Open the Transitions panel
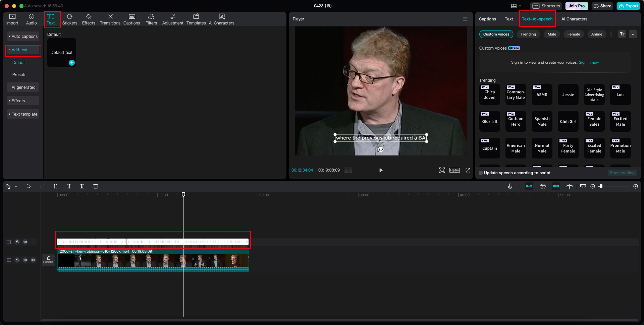 click(110, 19)
